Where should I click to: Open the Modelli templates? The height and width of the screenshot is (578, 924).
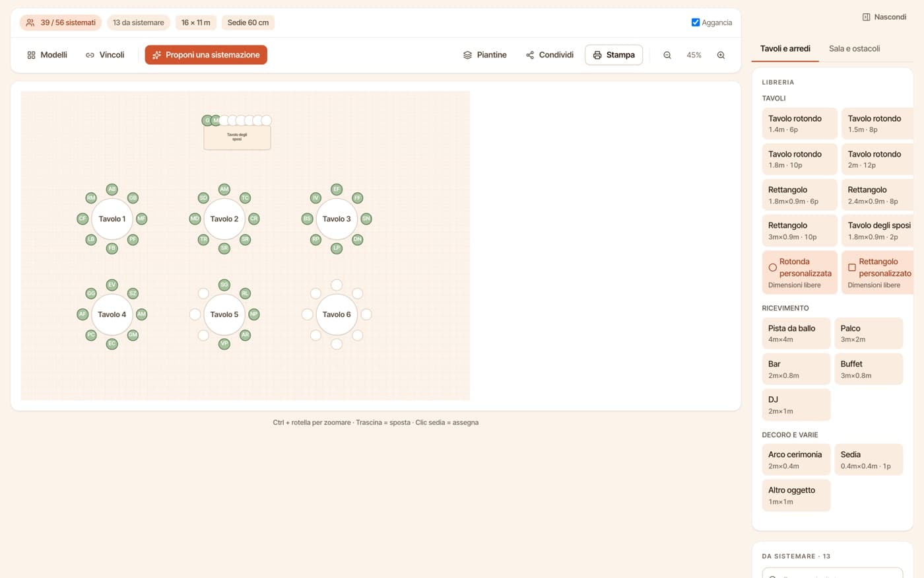[x=47, y=55]
